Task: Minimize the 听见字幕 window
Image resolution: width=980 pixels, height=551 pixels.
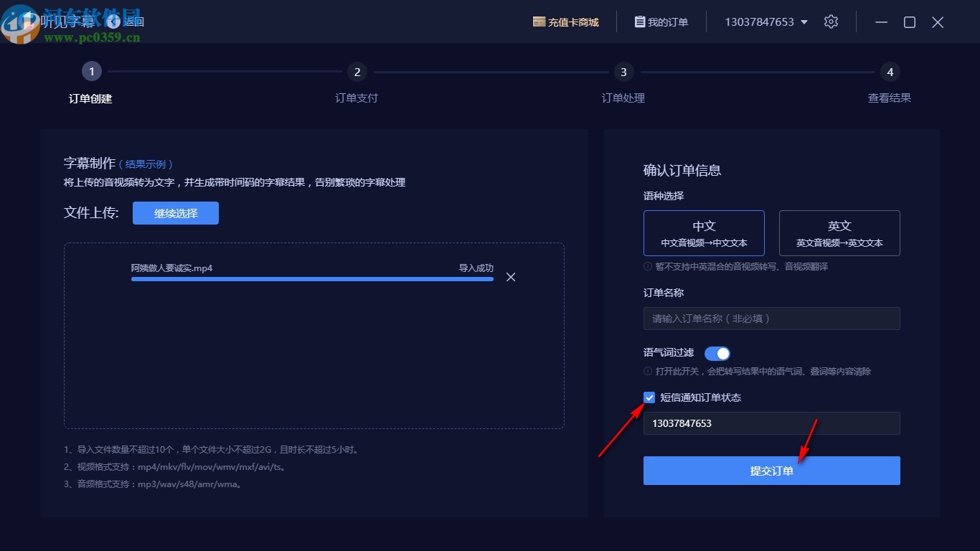Action: click(882, 22)
